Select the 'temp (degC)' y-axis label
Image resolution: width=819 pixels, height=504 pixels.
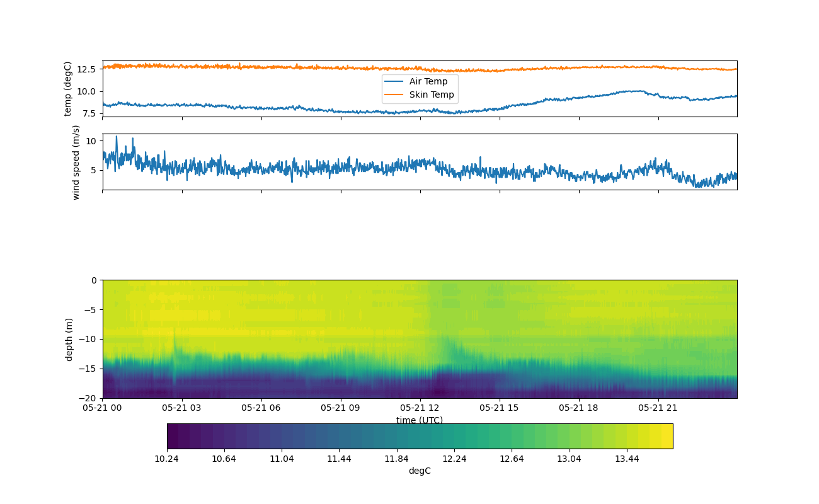[x=68, y=89]
